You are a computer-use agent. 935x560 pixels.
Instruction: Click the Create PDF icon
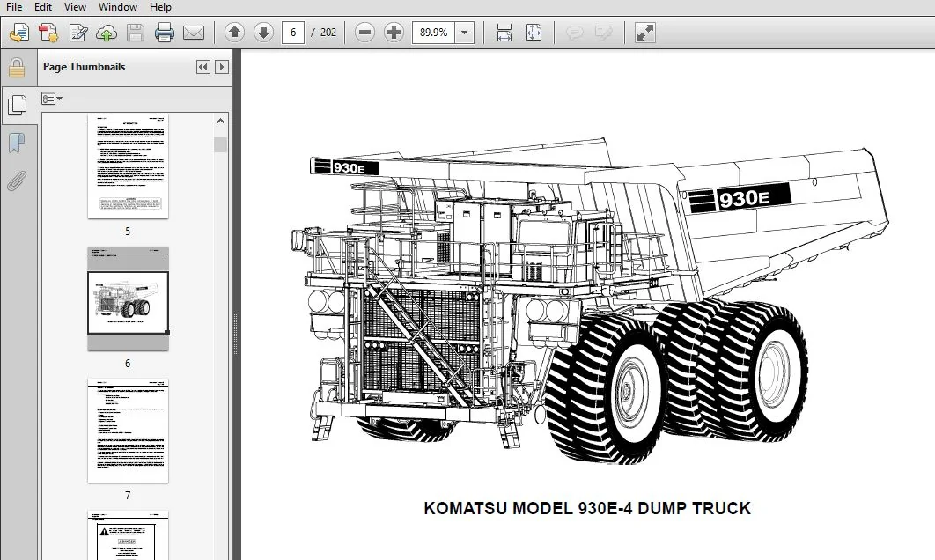pos(48,33)
